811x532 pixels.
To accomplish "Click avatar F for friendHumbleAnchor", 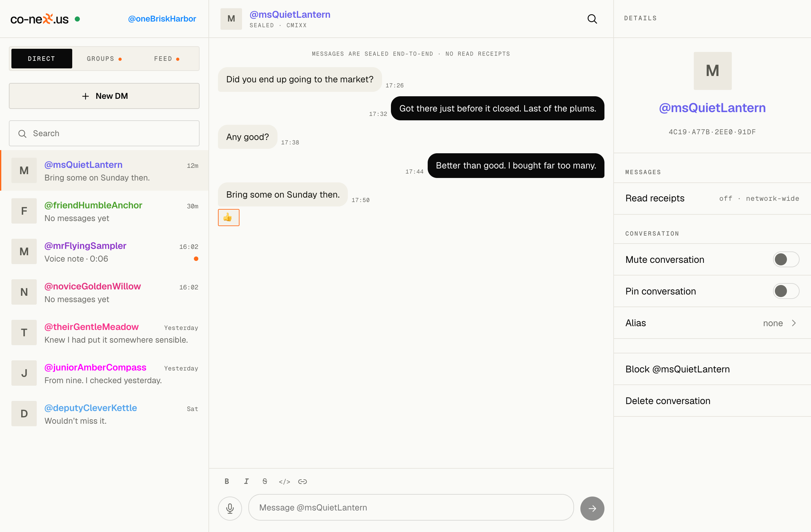I will coord(24,211).
